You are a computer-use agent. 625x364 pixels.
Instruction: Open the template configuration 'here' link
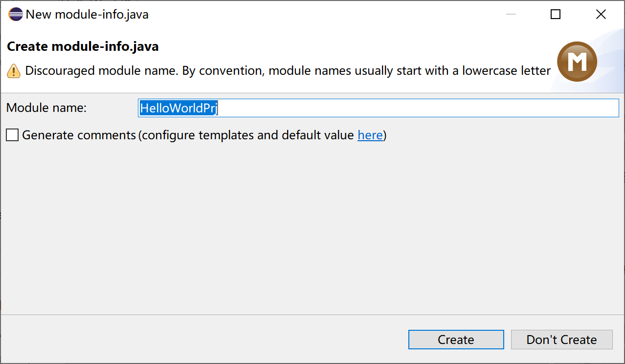pos(370,135)
